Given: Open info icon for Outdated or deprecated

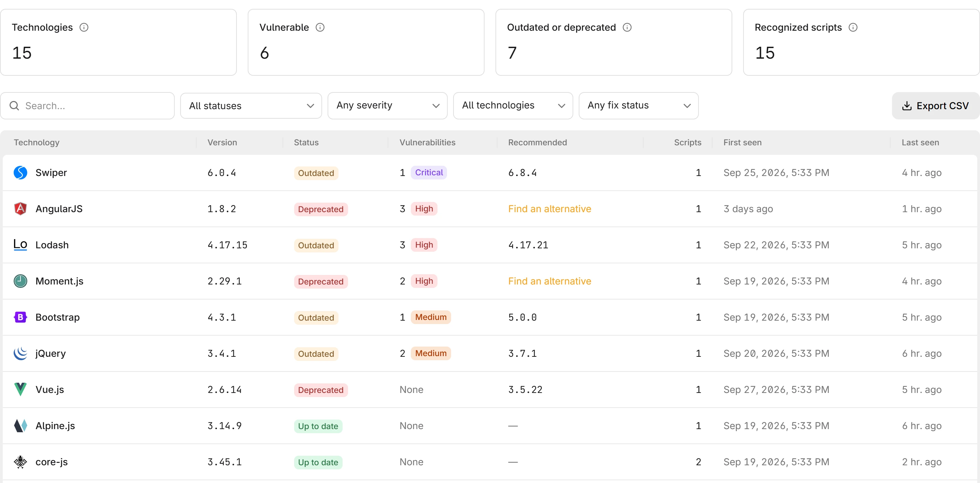Looking at the screenshot, I should (627, 27).
